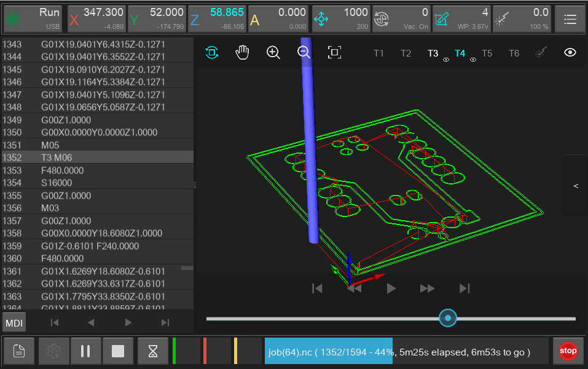588x369 pixels.
Task: Zoom in on the toolpath preview
Action: 273,52
